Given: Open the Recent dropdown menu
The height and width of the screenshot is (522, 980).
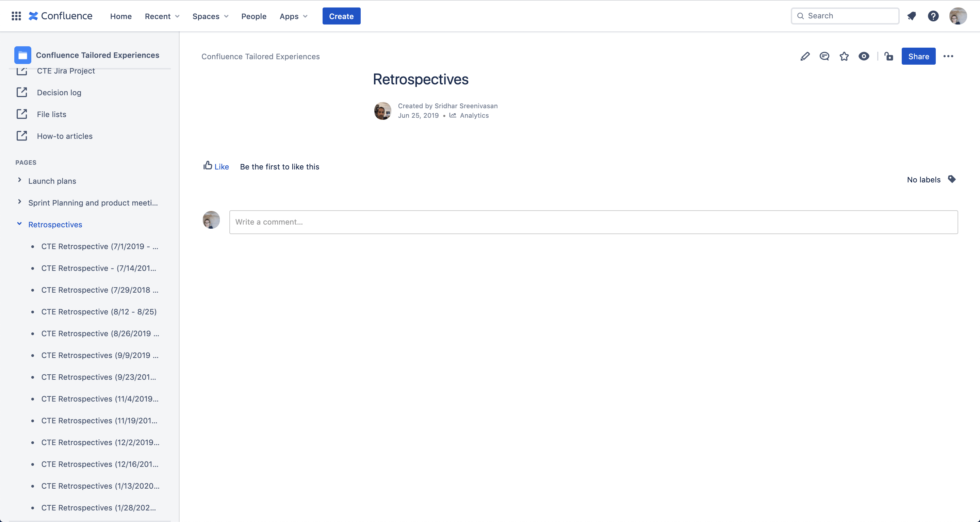Looking at the screenshot, I should pos(161,16).
